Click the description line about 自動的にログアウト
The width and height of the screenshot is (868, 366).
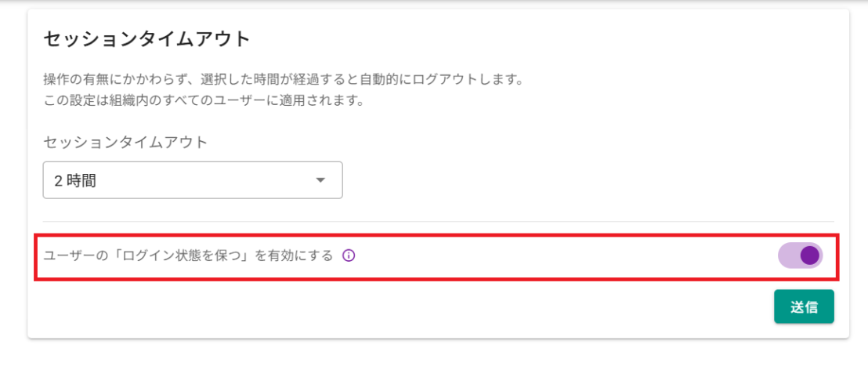tap(282, 80)
